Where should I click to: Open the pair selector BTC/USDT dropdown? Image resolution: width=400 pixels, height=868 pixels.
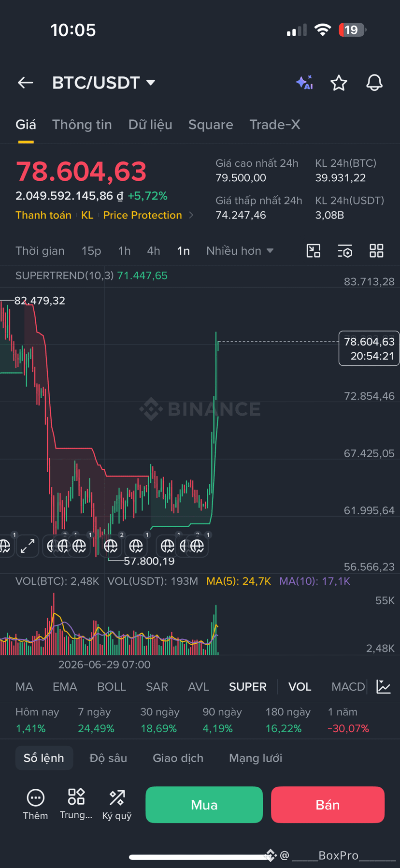click(103, 83)
